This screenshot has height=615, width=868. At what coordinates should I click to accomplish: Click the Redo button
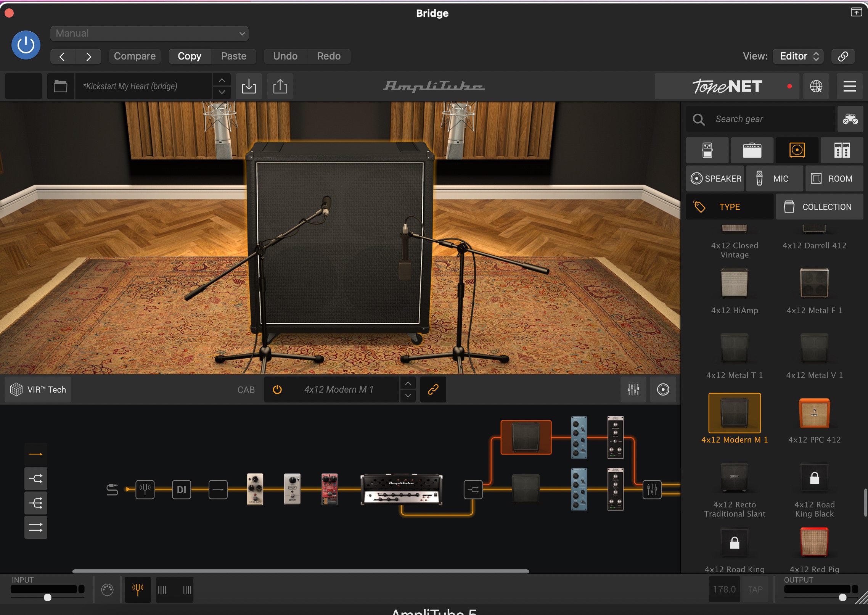[329, 56]
